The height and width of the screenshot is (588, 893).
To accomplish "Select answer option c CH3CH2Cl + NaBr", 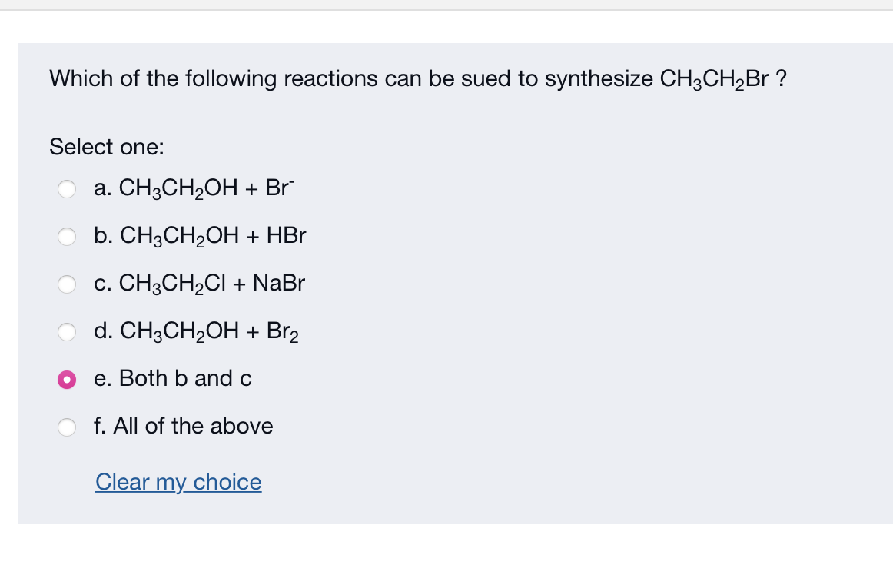I will (x=67, y=284).
